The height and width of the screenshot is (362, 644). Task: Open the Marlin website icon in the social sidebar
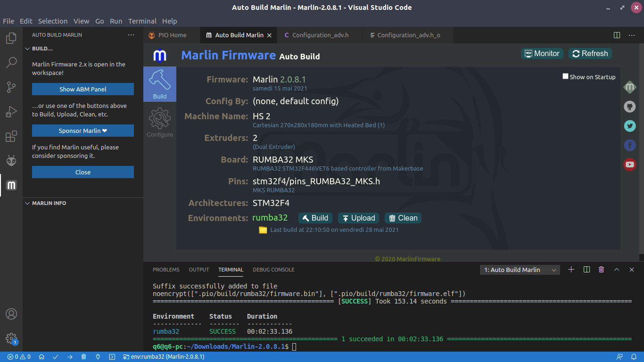coord(630,87)
